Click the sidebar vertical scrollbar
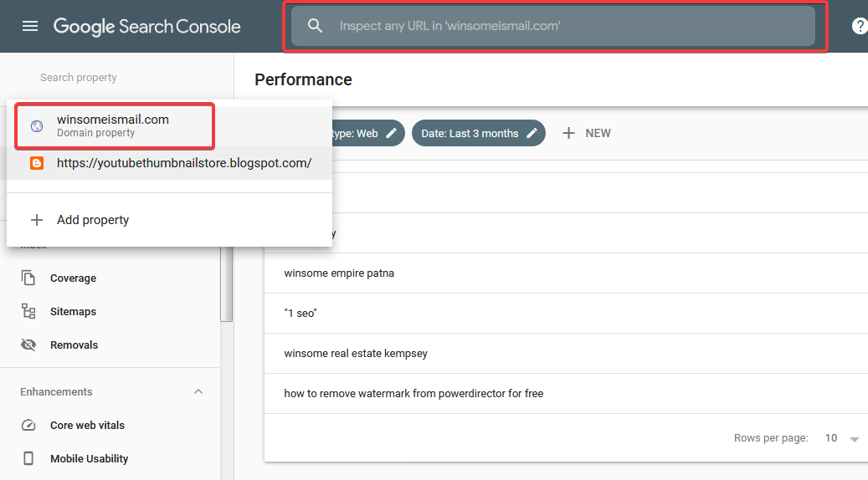The height and width of the screenshot is (480, 868). click(x=226, y=284)
